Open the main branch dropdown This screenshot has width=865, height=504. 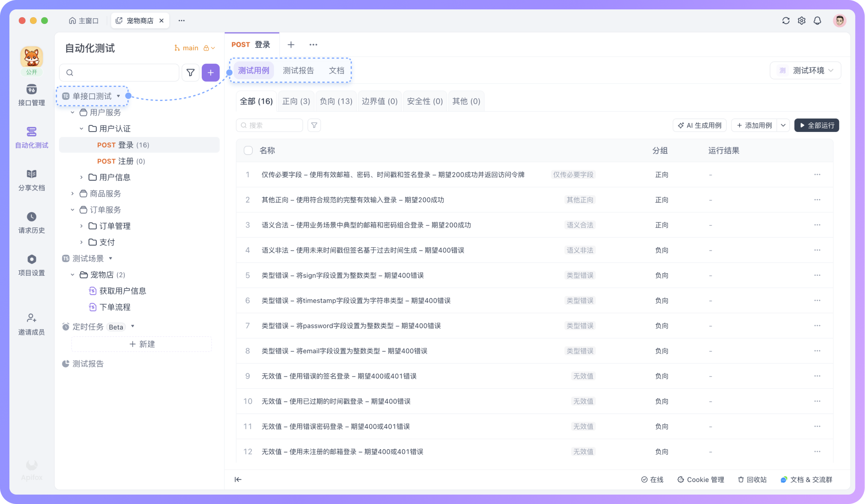point(191,48)
